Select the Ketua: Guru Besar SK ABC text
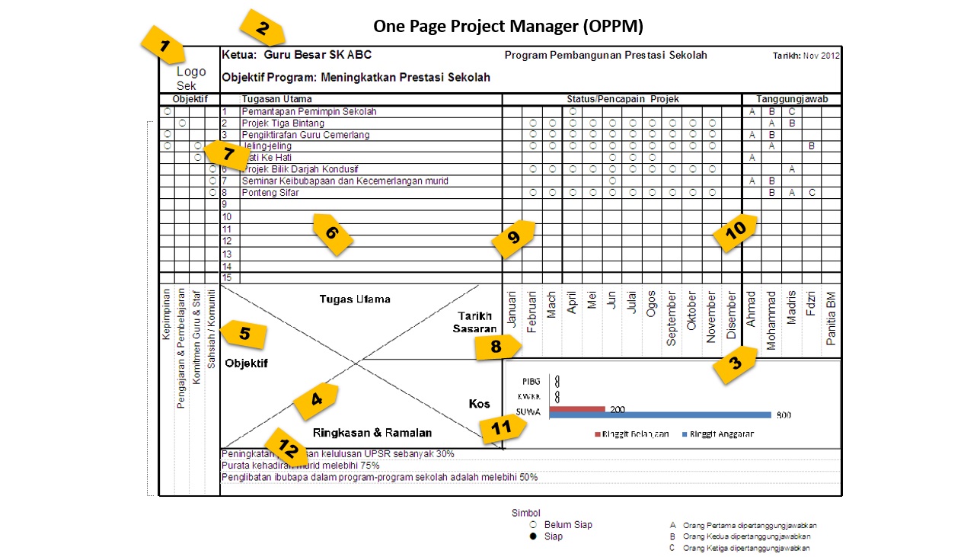 [x=296, y=55]
